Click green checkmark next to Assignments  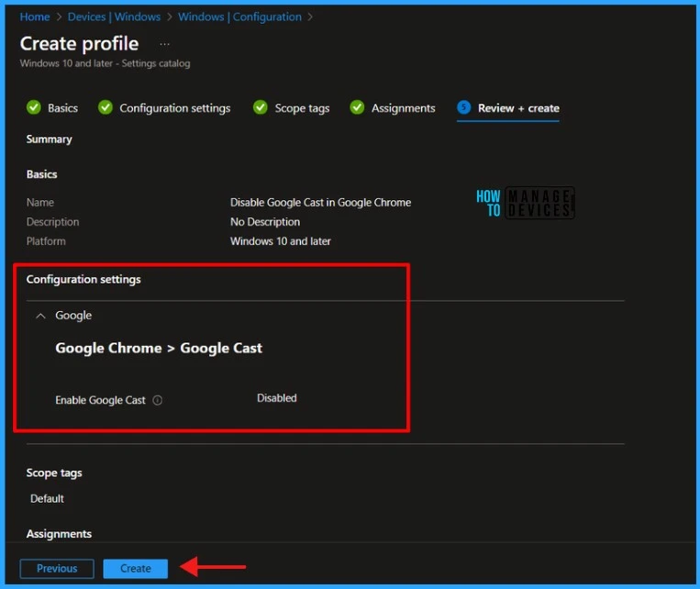[x=357, y=107]
